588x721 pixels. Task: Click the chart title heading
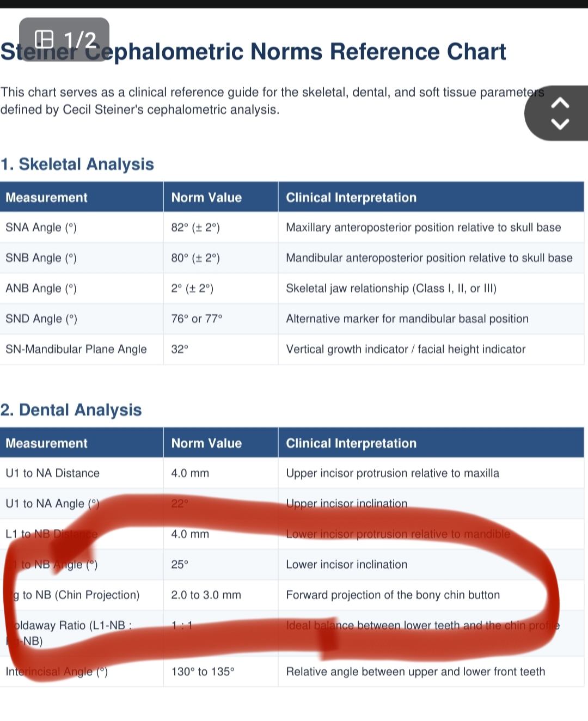[253, 52]
